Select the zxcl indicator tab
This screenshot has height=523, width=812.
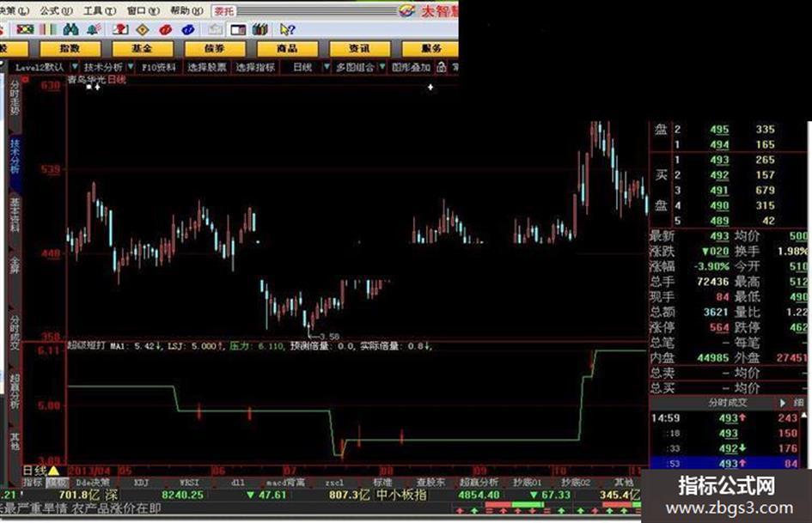[334, 483]
